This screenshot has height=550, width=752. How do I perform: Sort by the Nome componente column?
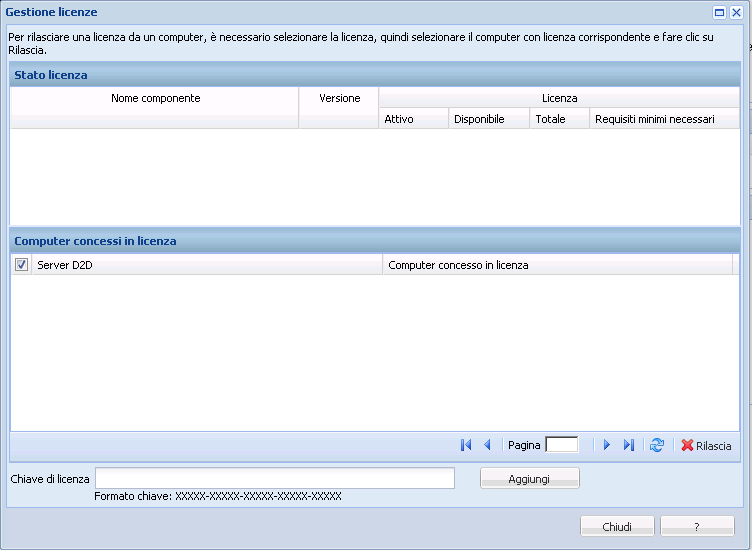pyautogui.click(x=155, y=99)
